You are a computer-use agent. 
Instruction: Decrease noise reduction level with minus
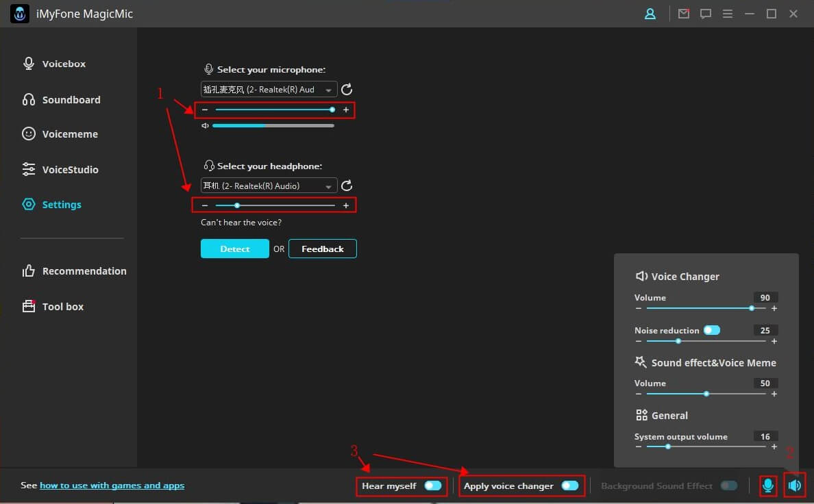tap(639, 341)
